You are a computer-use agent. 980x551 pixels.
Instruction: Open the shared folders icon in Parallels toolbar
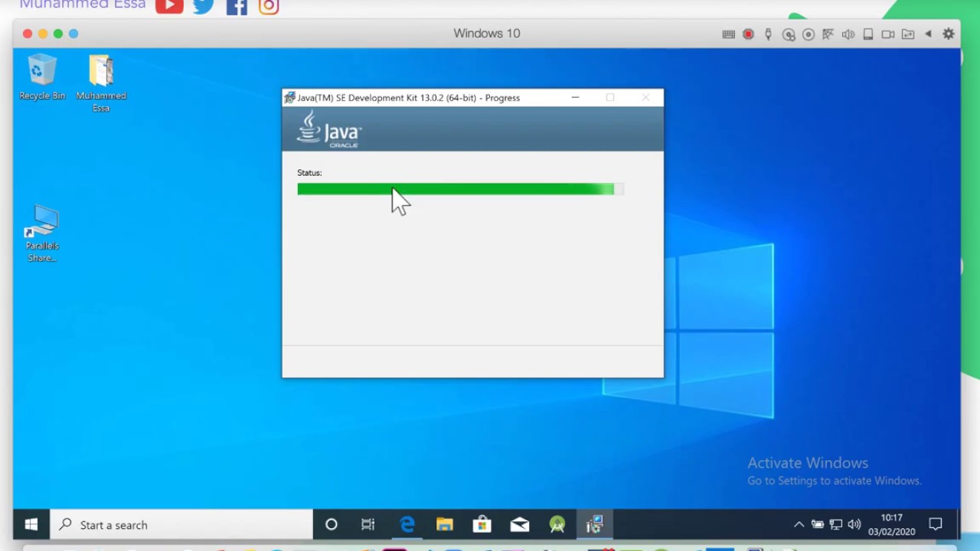point(908,34)
